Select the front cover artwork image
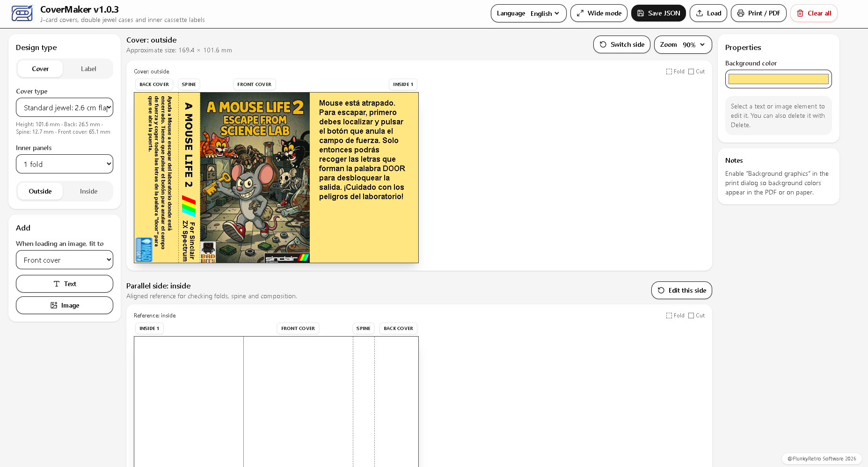Viewport: 868px width, 467px height. pyautogui.click(x=255, y=178)
